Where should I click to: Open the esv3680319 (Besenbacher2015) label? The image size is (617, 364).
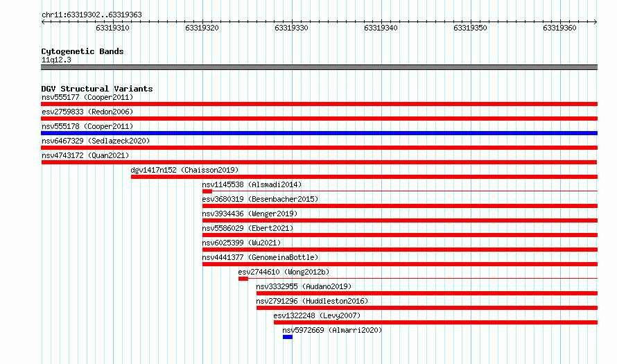260,199
